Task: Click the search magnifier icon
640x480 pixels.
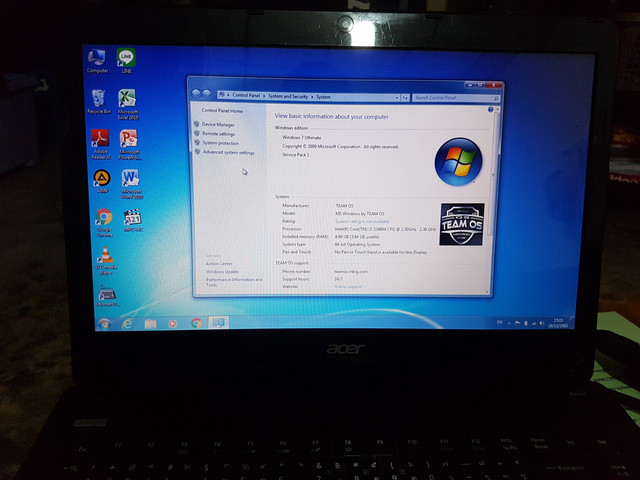Action: (496, 99)
